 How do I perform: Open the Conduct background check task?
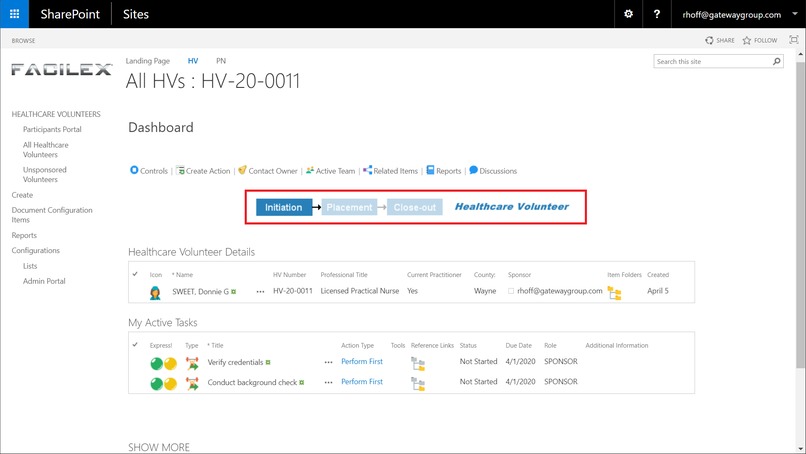point(252,382)
